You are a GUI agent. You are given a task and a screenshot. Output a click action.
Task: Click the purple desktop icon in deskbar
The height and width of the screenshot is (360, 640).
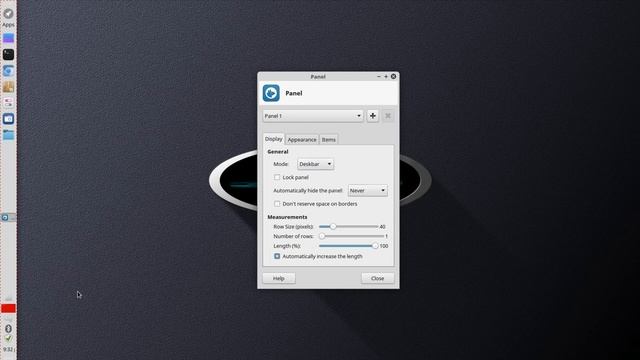tap(8, 38)
